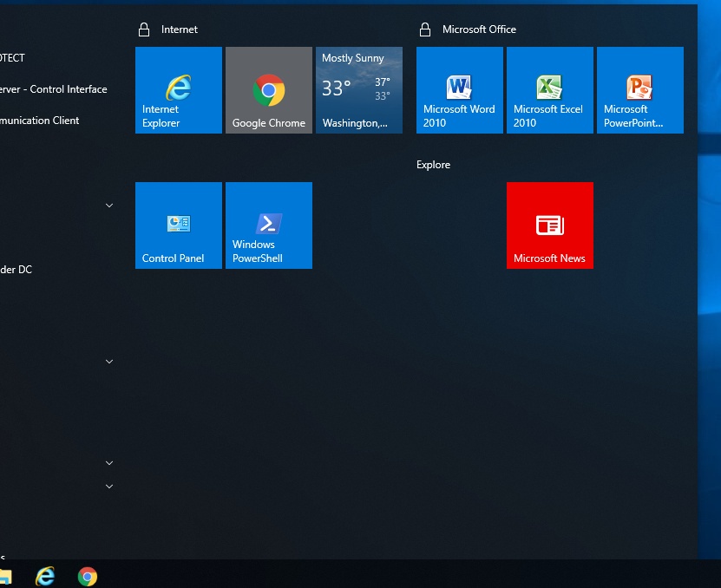Open the Microsoft News tile
Screen dimensions: 721x588
coord(549,225)
